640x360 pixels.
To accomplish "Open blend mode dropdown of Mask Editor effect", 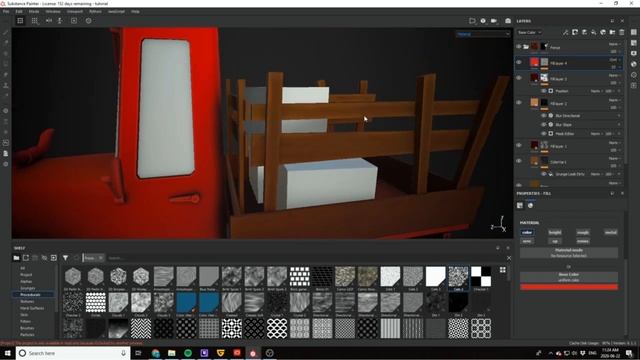I will pos(596,133).
